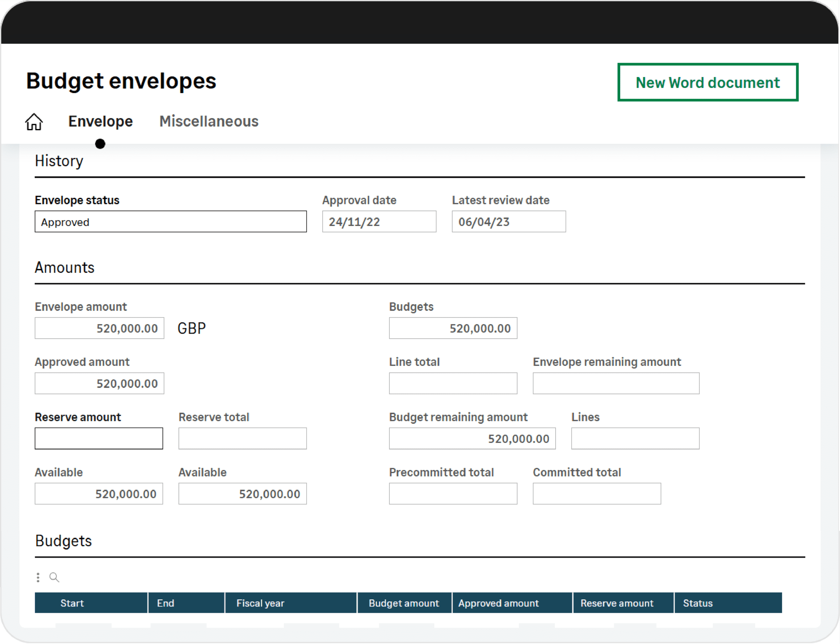Click the Envelope status field

(x=171, y=221)
